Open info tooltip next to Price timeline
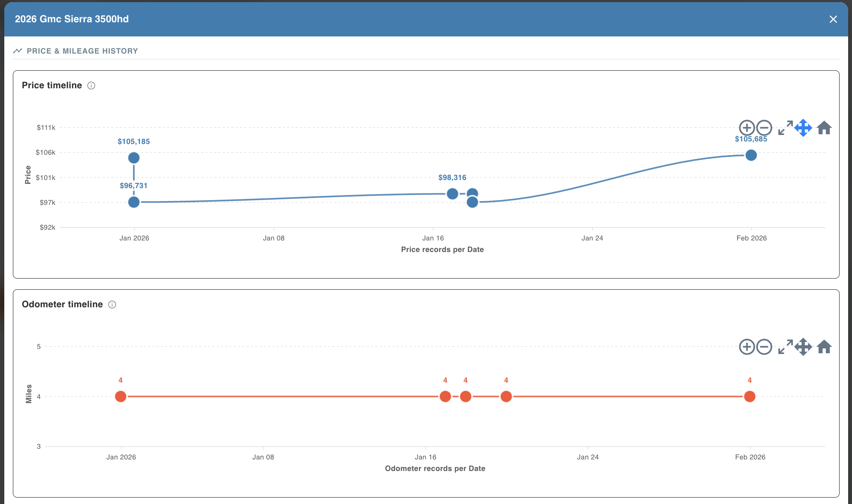This screenshot has width=852, height=504. click(x=91, y=86)
